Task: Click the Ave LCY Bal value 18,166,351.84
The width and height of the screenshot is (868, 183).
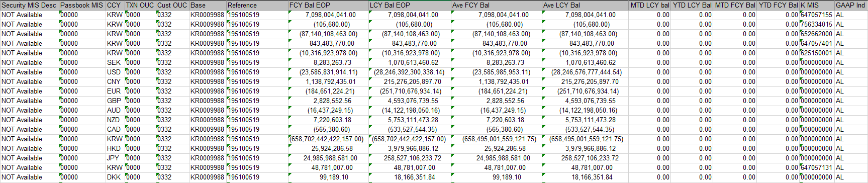Action: 585,177
